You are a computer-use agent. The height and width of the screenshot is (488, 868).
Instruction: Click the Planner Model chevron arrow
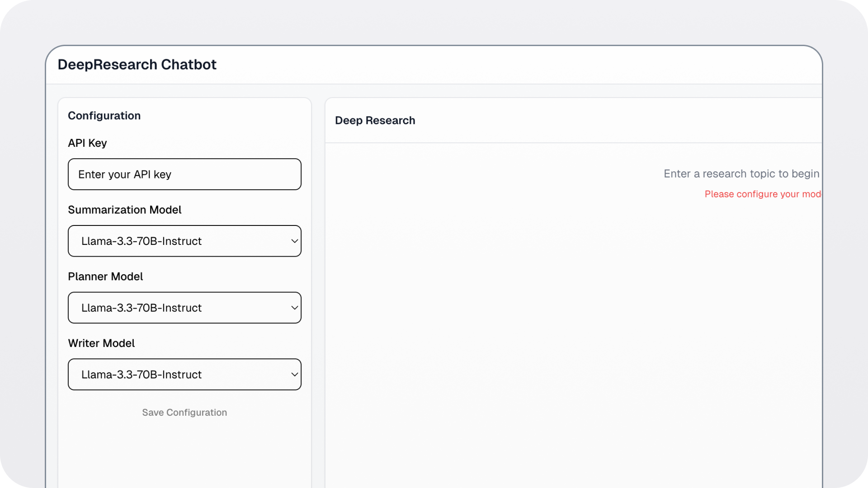point(294,308)
